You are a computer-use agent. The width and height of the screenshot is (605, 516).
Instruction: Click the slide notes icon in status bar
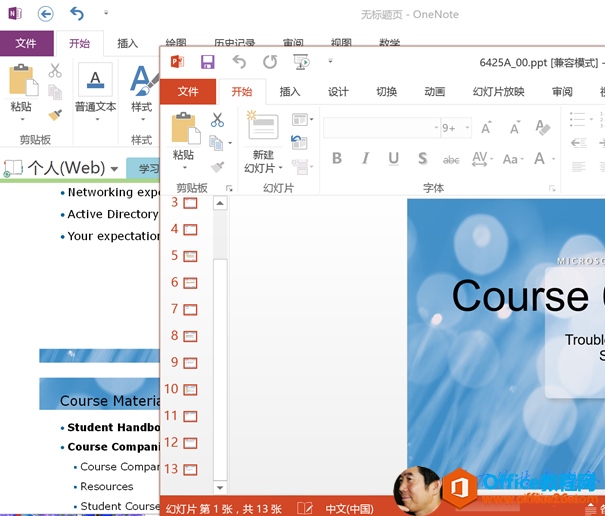[x=305, y=508]
